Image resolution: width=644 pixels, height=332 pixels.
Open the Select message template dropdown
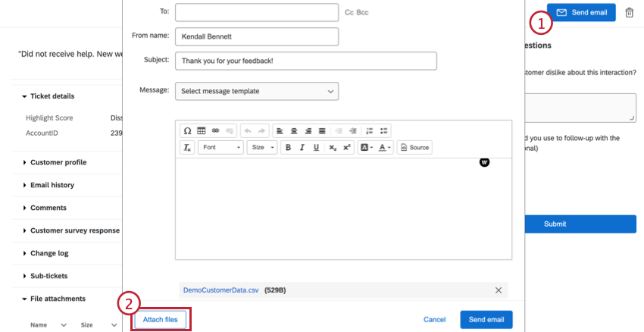point(257,91)
